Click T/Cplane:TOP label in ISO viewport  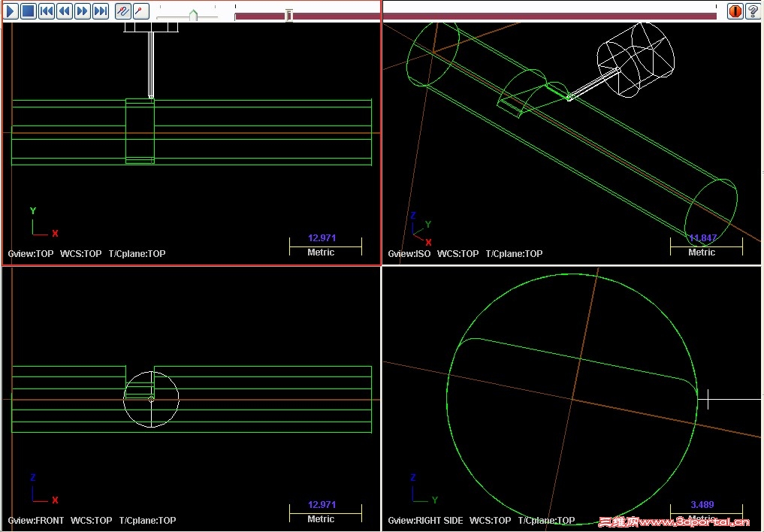pyautogui.click(x=514, y=253)
